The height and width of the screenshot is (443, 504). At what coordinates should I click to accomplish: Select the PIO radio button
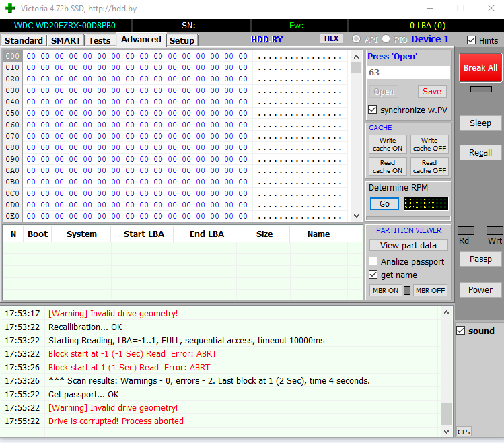point(386,39)
